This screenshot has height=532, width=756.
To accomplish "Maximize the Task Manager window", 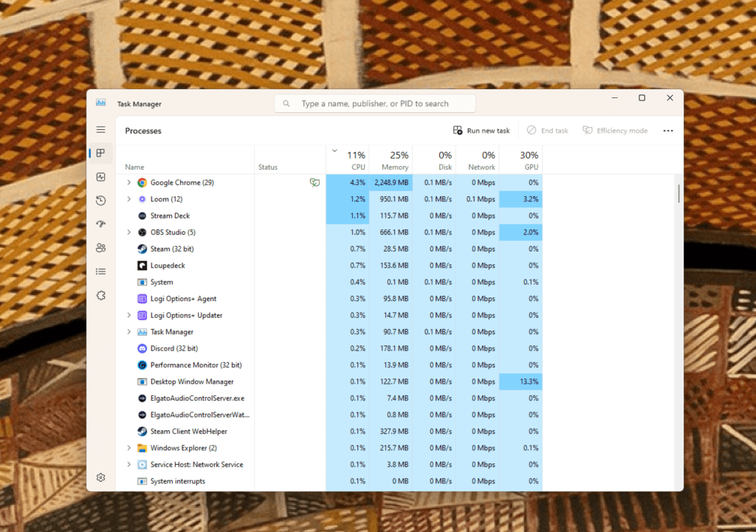I will (642, 98).
